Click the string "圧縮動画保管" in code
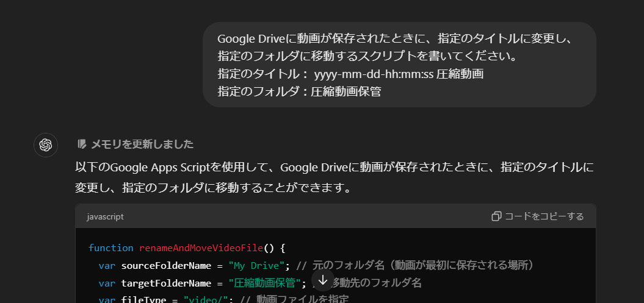644x303 pixels. (x=265, y=283)
